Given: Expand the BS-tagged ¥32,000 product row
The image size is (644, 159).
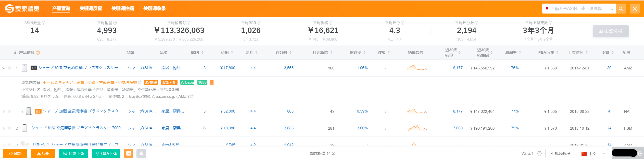Looking at the screenshot, I should click(4, 112).
